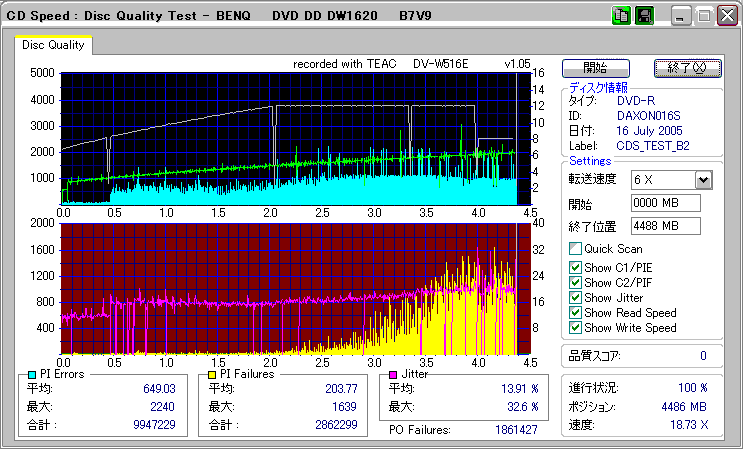Screen dimensions: 743x449
Task: Click the floppy disk save icon
Action: click(643, 15)
